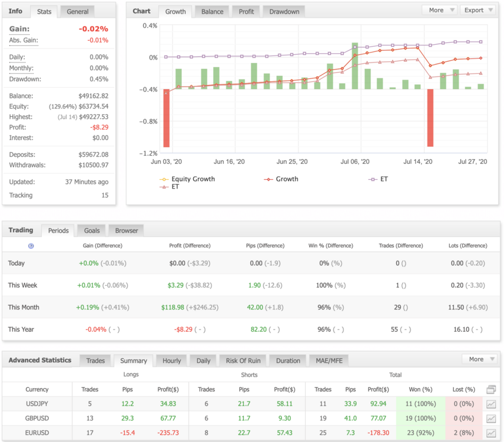This screenshot has width=504, height=442.
Task: Click the Drawdown value 0.45%
Action: coord(99,79)
